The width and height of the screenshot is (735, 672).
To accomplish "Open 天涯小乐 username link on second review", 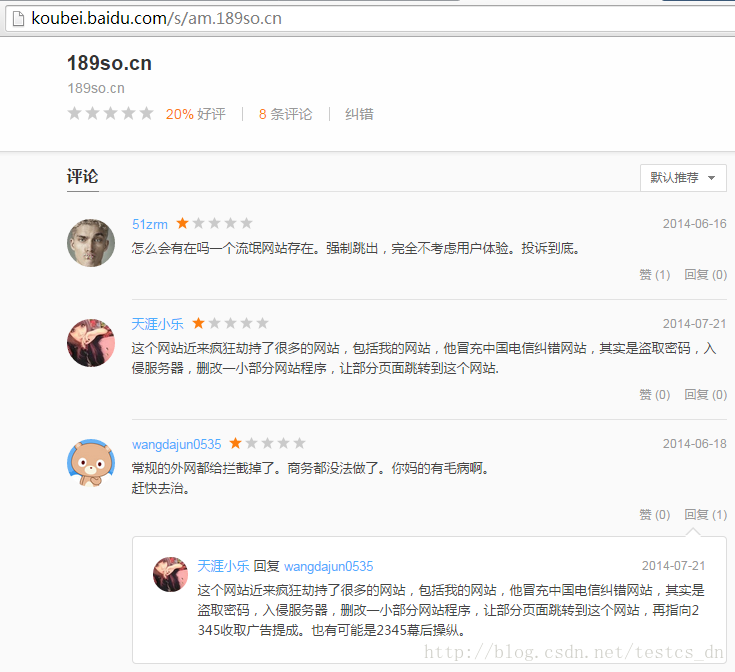I will click(x=158, y=324).
